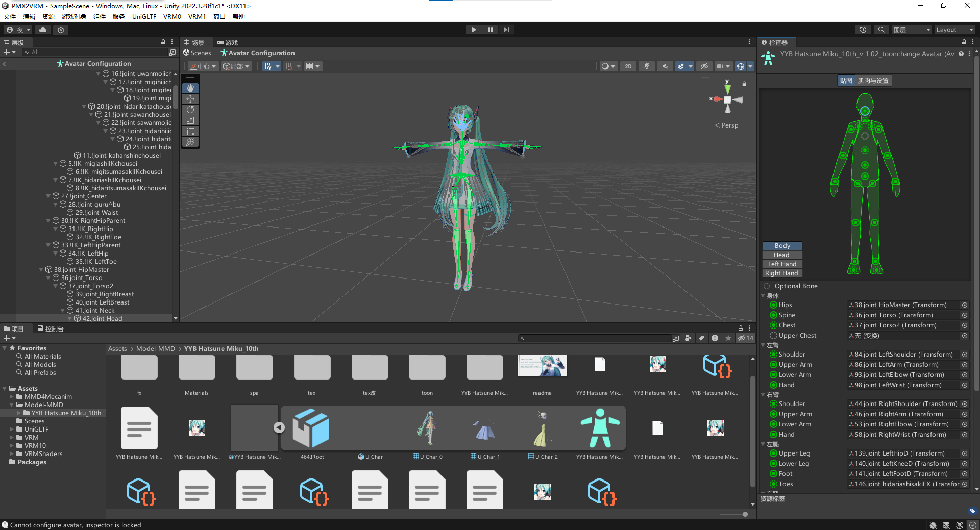Image resolution: width=980 pixels, height=530 pixels.
Task: Filter project search by type
Action: [x=689, y=338]
